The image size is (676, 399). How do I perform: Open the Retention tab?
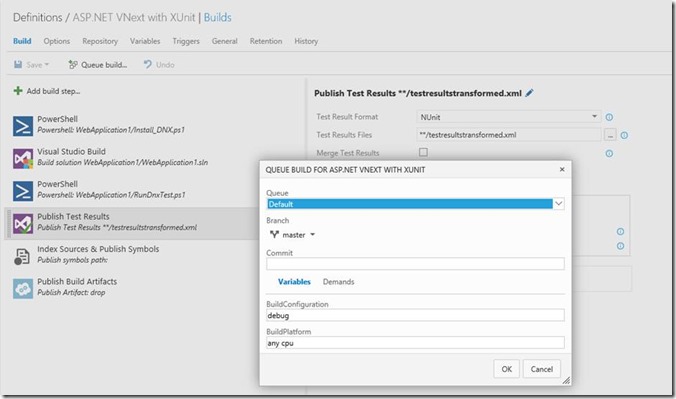pyautogui.click(x=266, y=41)
